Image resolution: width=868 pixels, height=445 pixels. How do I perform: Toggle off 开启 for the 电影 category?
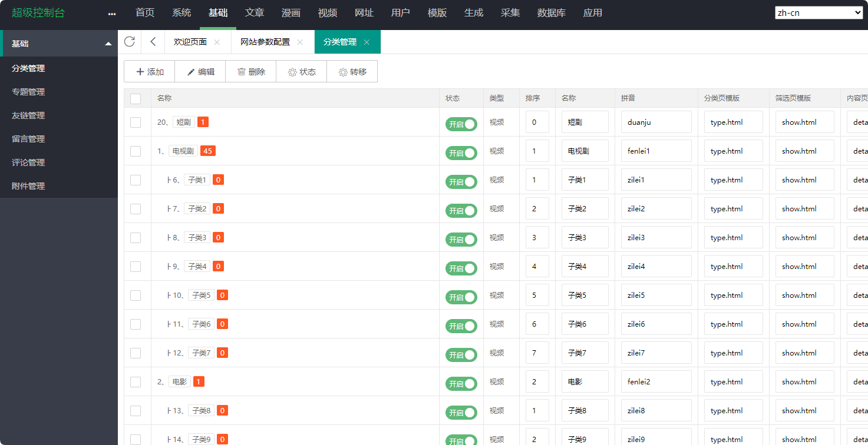pyautogui.click(x=461, y=384)
